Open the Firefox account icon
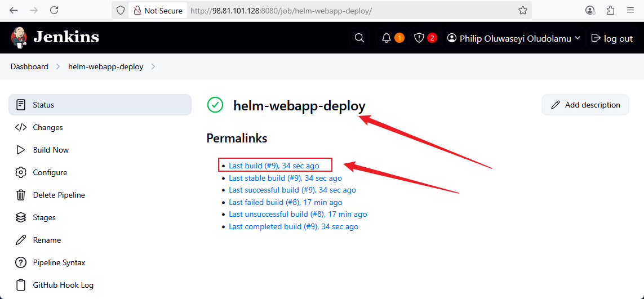 [x=590, y=11]
